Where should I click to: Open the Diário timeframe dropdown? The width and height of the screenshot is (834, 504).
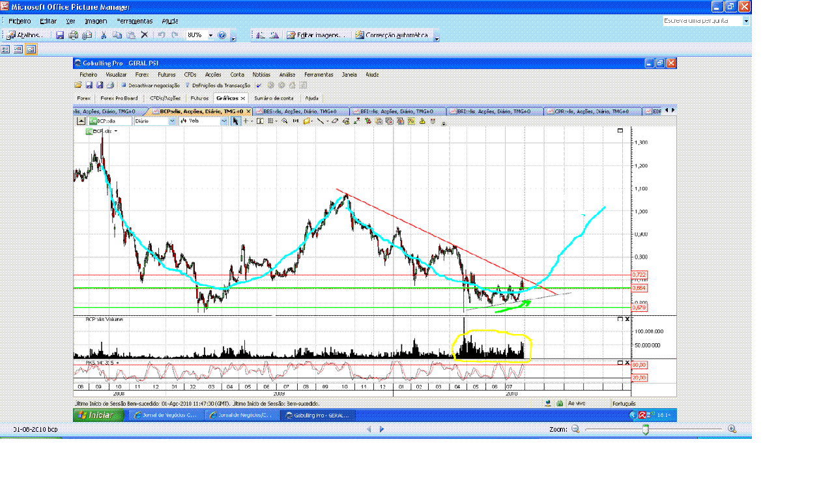click(x=172, y=121)
